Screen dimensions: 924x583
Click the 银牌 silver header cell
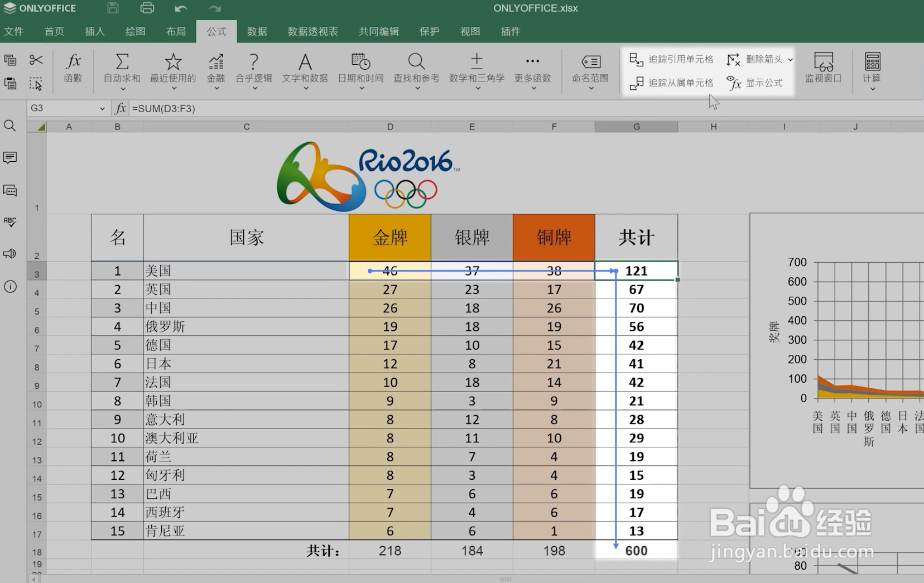click(472, 238)
